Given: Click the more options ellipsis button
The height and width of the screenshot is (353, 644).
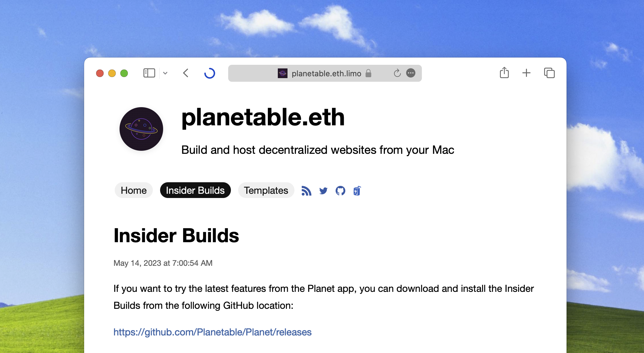Looking at the screenshot, I should pyautogui.click(x=410, y=73).
